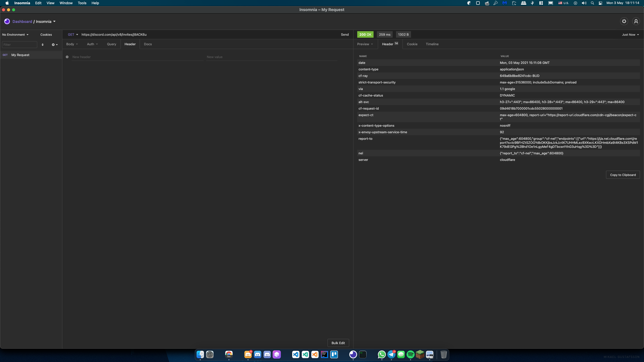Open the Auth dropdown
This screenshot has height=362, width=644.
pyautogui.click(x=92, y=44)
